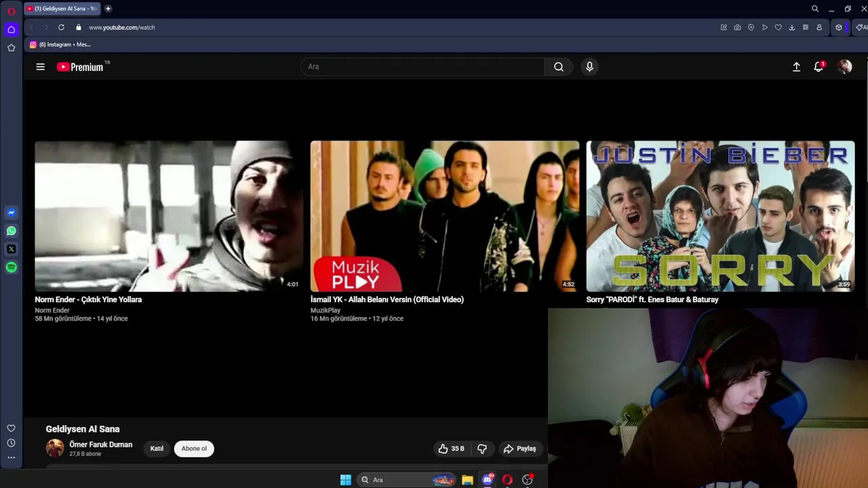868x488 pixels.
Task: Click the Abone ol subscribe button
Action: pos(194,449)
